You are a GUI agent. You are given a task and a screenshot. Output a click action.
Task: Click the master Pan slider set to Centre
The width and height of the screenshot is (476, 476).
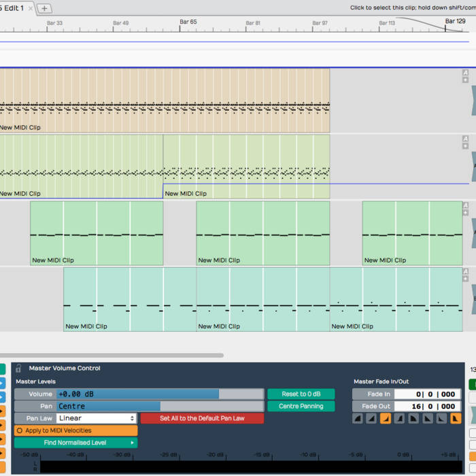tap(160, 406)
